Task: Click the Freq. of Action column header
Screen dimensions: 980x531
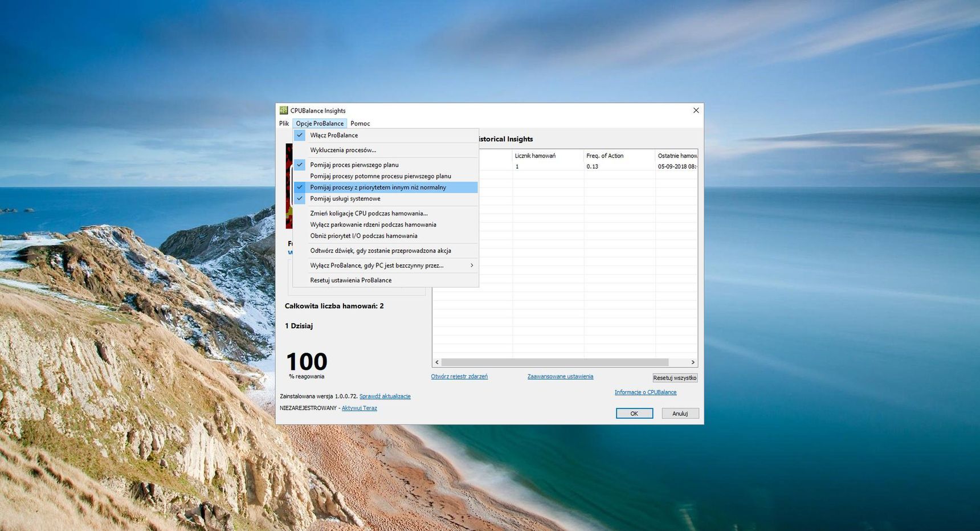Action: tap(619, 156)
